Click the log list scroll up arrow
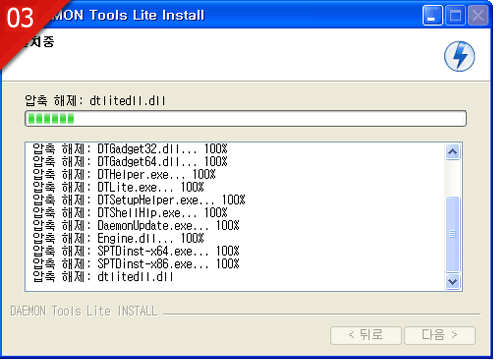The height and width of the screenshot is (361, 503). pos(452,152)
